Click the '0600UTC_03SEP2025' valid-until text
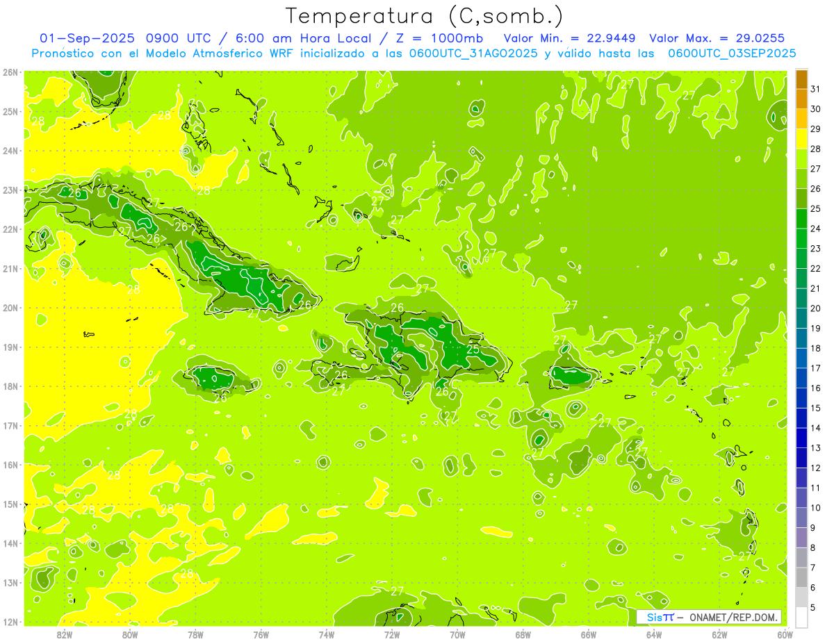 point(732,53)
